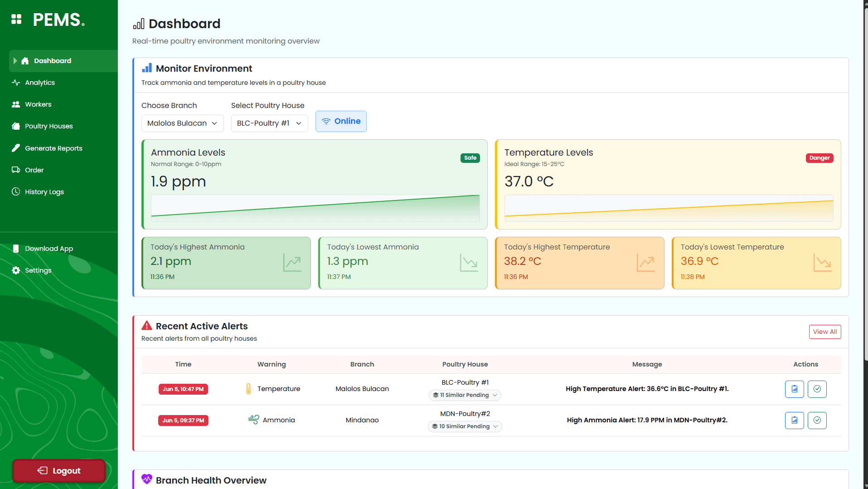The image size is (868, 489).
Task: Click the History Logs clock icon
Action: point(16,191)
